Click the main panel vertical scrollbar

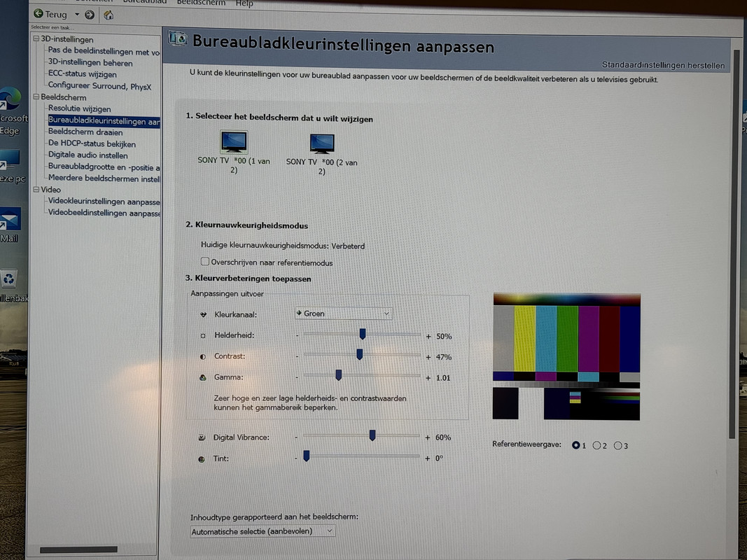tap(733, 243)
